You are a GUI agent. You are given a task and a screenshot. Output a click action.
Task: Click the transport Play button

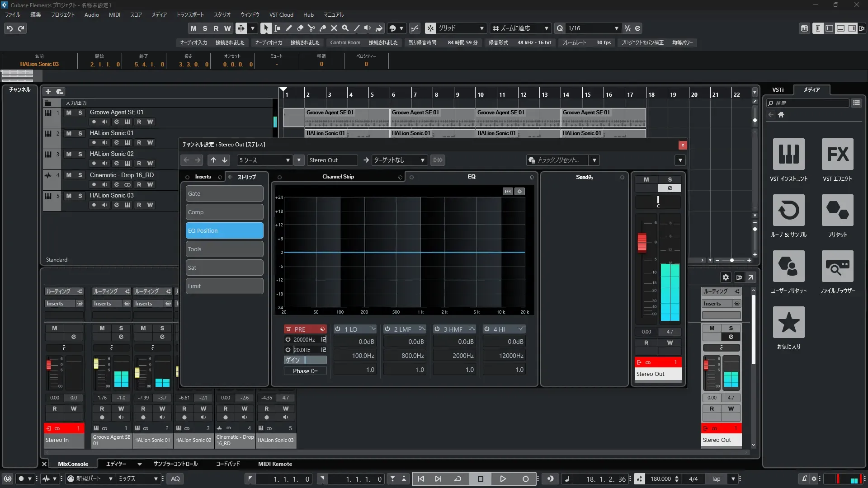point(503,479)
